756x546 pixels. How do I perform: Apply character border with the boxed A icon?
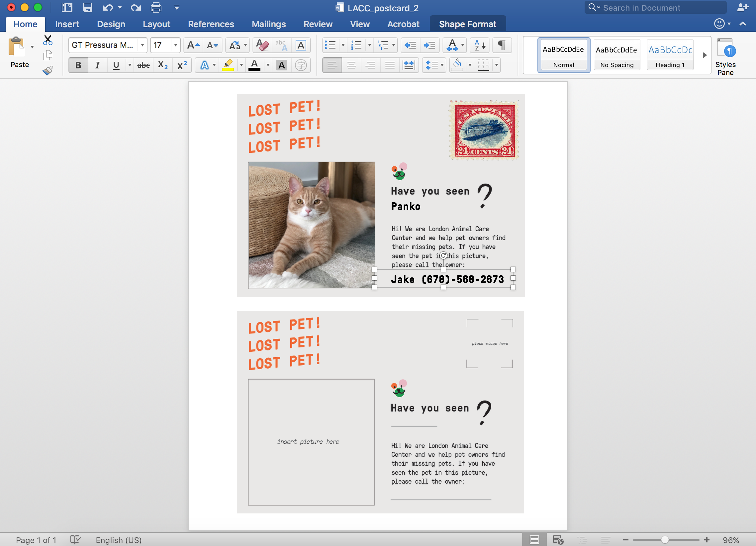(301, 45)
